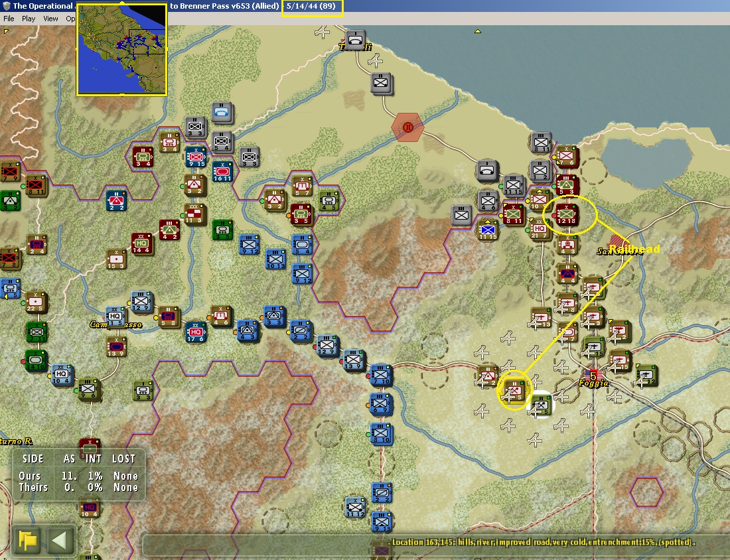Screen dimensions: 730x560
Task: Select the green unit 7 11
Action: tap(36, 332)
